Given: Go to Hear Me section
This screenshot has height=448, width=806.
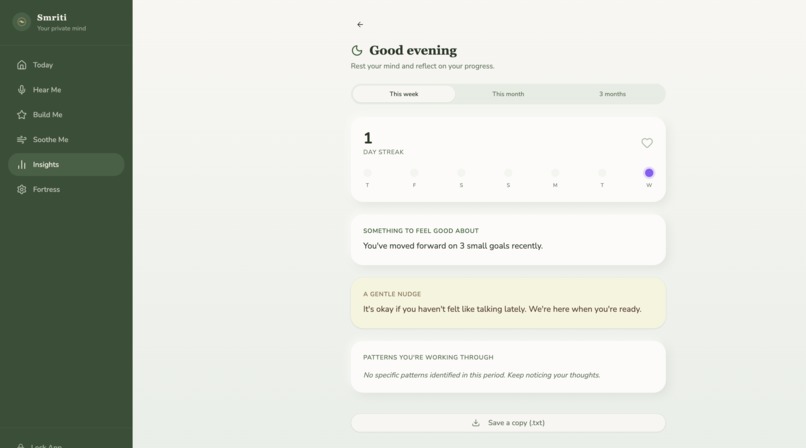Looking at the screenshot, I should click(66, 90).
